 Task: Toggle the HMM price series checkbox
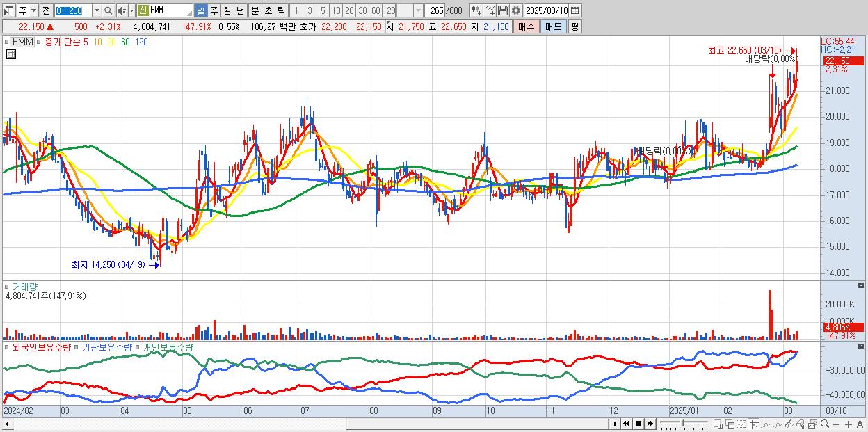pos(7,42)
